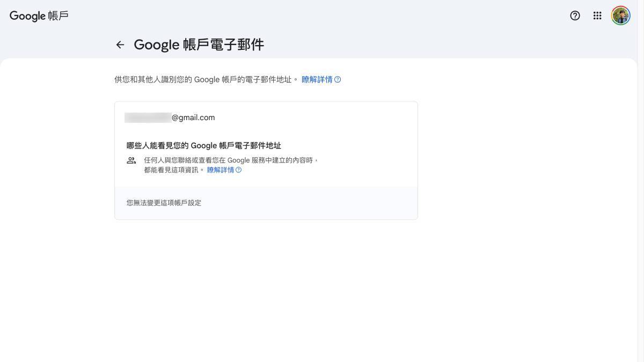Image resolution: width=644 pixels, height=362 pixels.
Task: Click the people icon in visibility section
Action: (x=131, y=160)
